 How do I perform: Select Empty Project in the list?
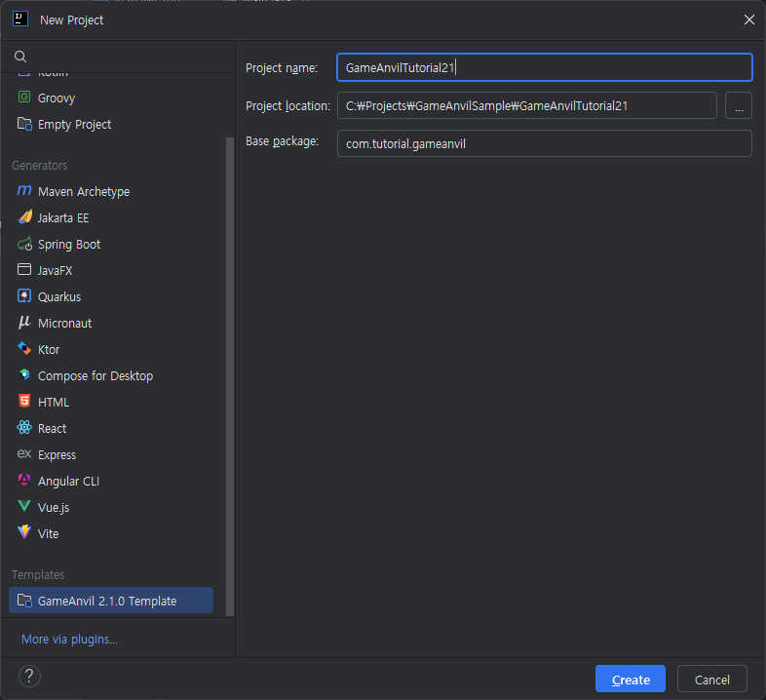(x=74, y=125)
